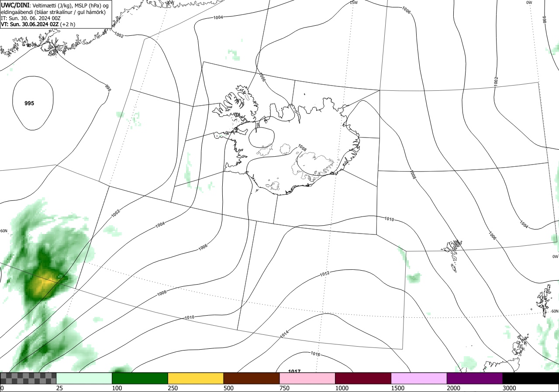This screenshot has width=559, height=392.
Task: Click the light green 25–100 legend swatch
Action: click(84, 378)
